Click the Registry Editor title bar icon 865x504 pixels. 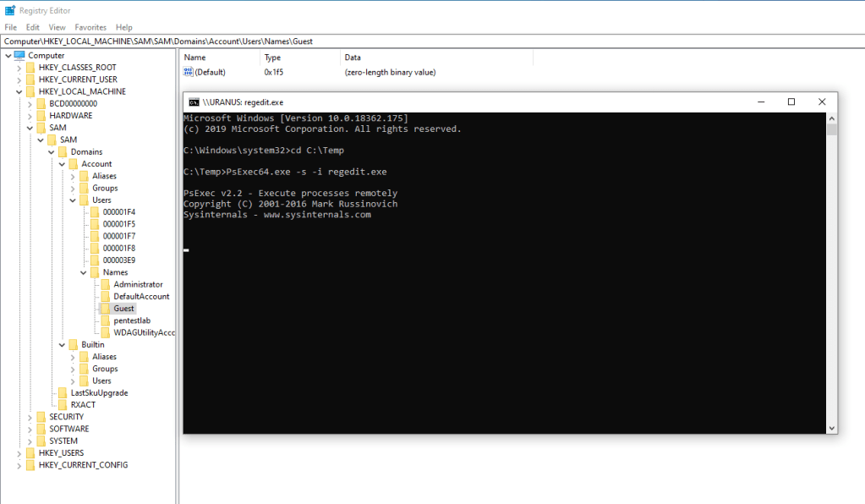9,11
